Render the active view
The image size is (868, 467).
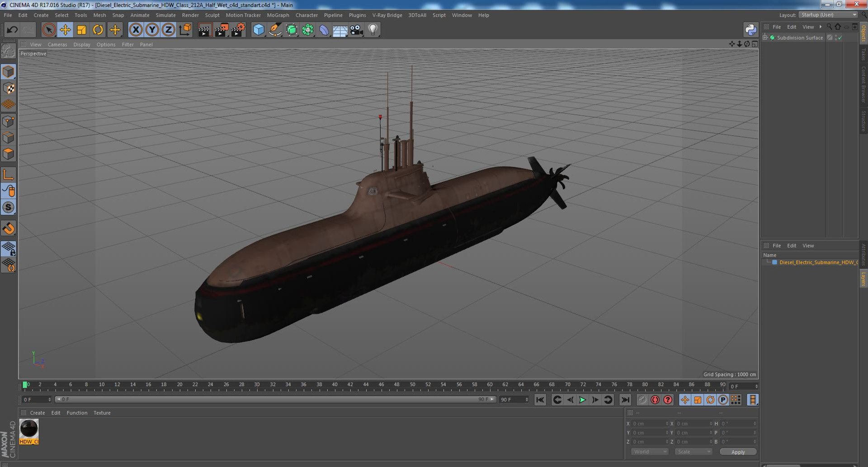204,30
